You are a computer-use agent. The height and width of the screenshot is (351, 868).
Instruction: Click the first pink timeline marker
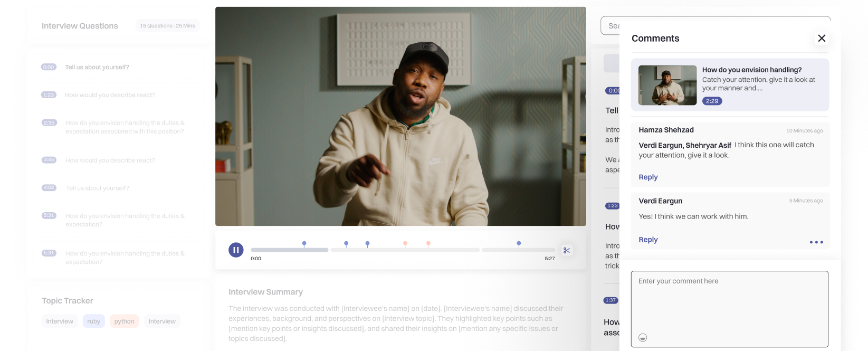405,243
